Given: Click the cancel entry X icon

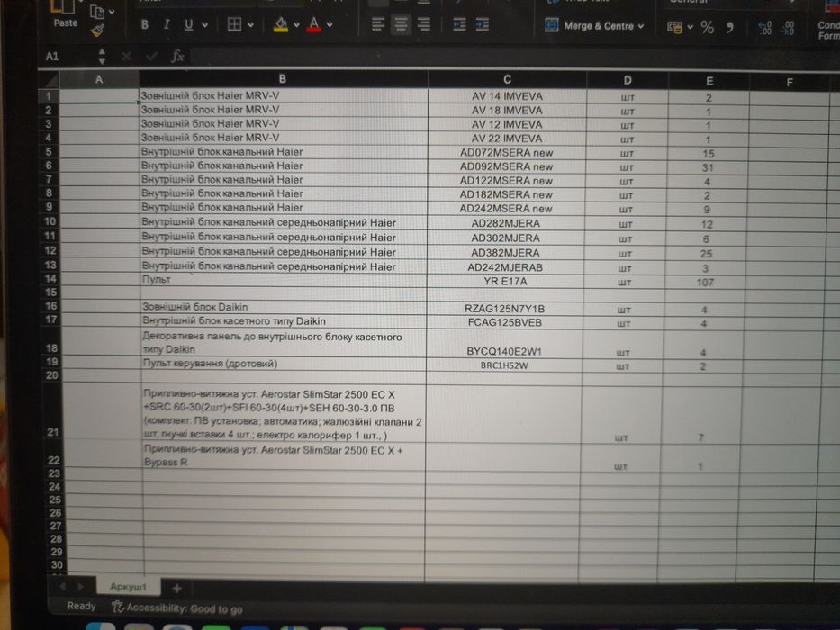Looking at the screenshot, I should [x=126, y=56].
